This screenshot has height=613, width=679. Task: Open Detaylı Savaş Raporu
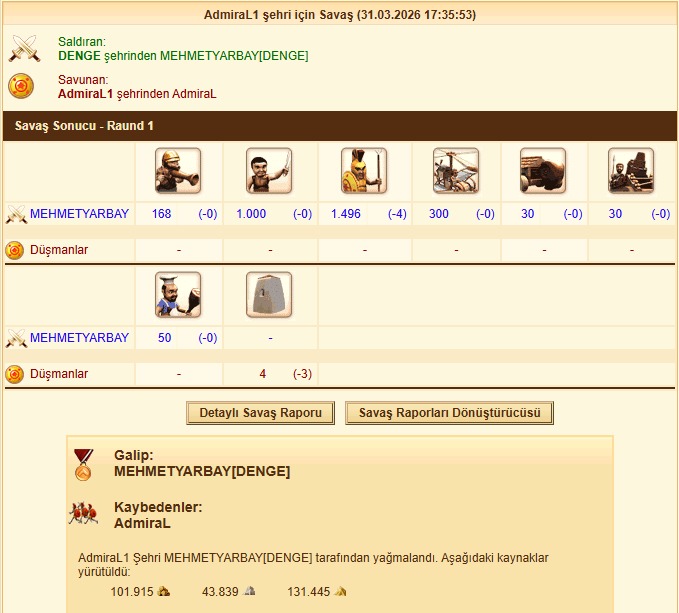click(x=260, y=413)
